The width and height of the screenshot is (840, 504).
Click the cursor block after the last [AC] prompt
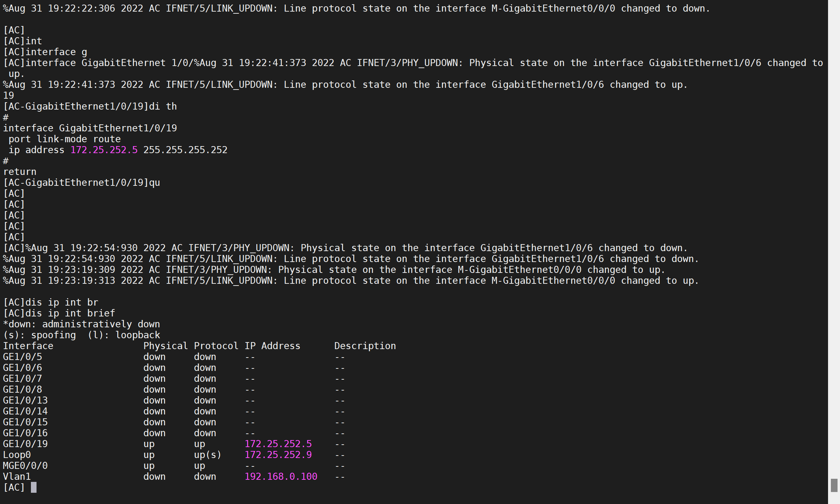pos(34,487)
